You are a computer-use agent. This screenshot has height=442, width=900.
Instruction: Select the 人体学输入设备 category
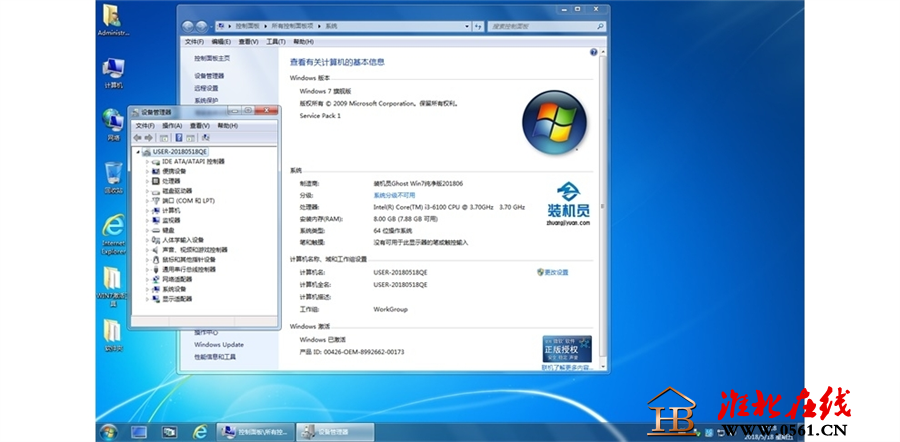tap(183, 240)
